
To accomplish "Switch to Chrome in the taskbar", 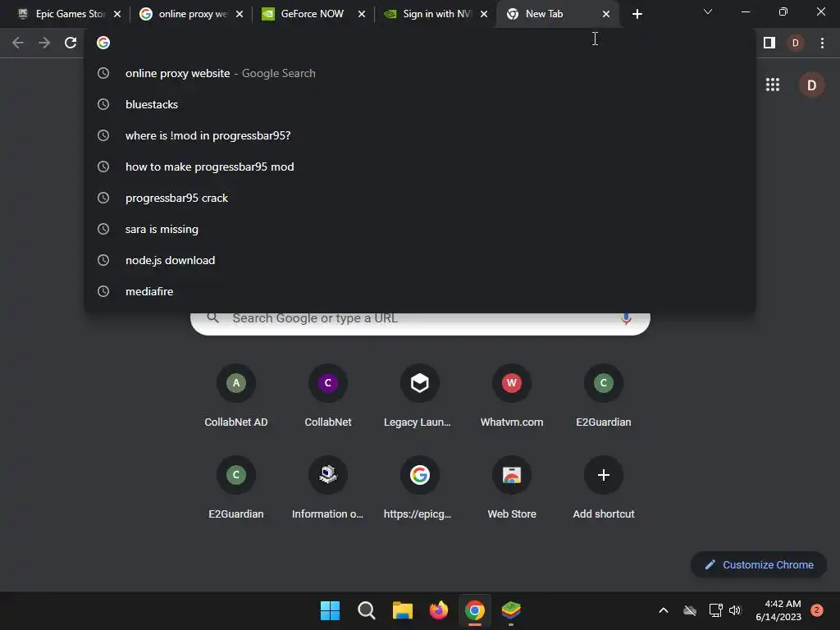I will [x=475, y=610].
